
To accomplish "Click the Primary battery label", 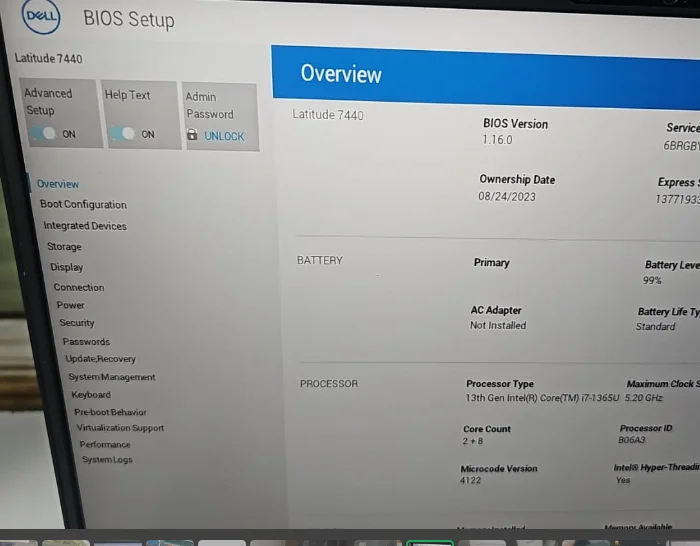I will [492, 263].
